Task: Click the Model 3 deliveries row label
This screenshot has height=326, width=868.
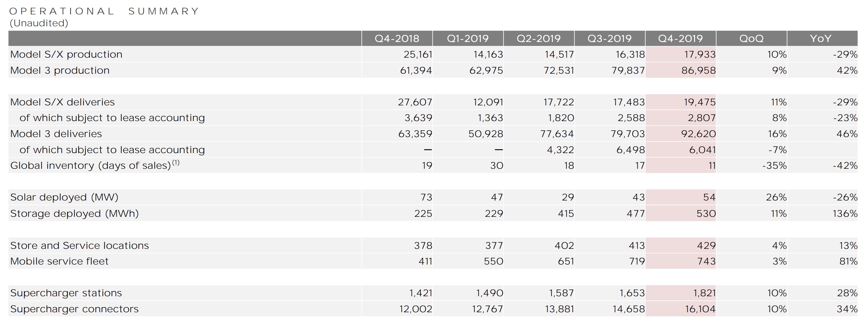Action: 56,134
